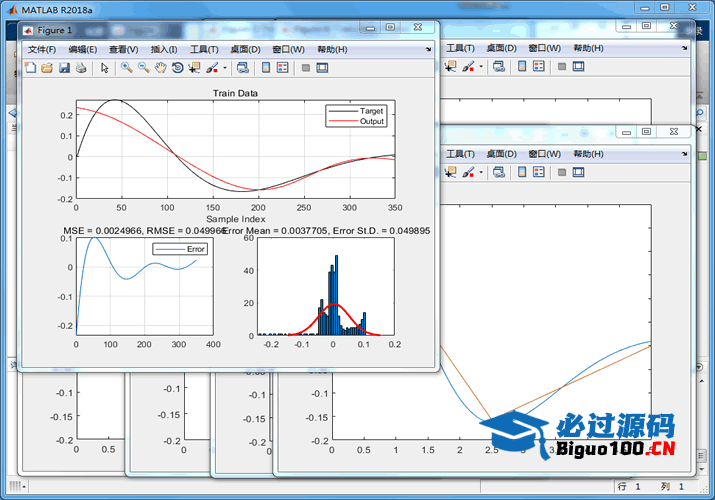The height and width of the screenshot is (500, 715).
Task: Insert Legend icon in Figure 1 toolbar
Action: (283, 68)
